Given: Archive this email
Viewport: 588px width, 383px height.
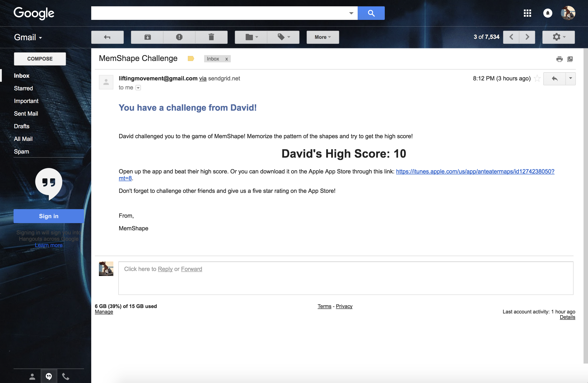Looking at the screenshot, I should click(x=147, y=37).
